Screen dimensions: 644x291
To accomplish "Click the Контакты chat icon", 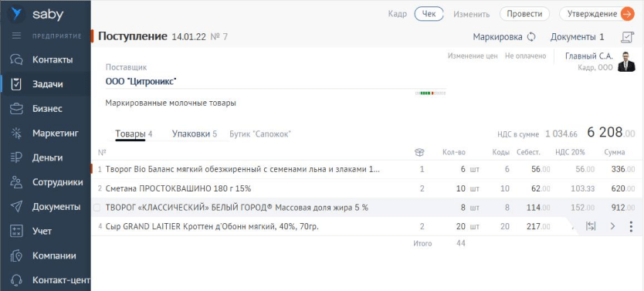I will pos(16,59).
